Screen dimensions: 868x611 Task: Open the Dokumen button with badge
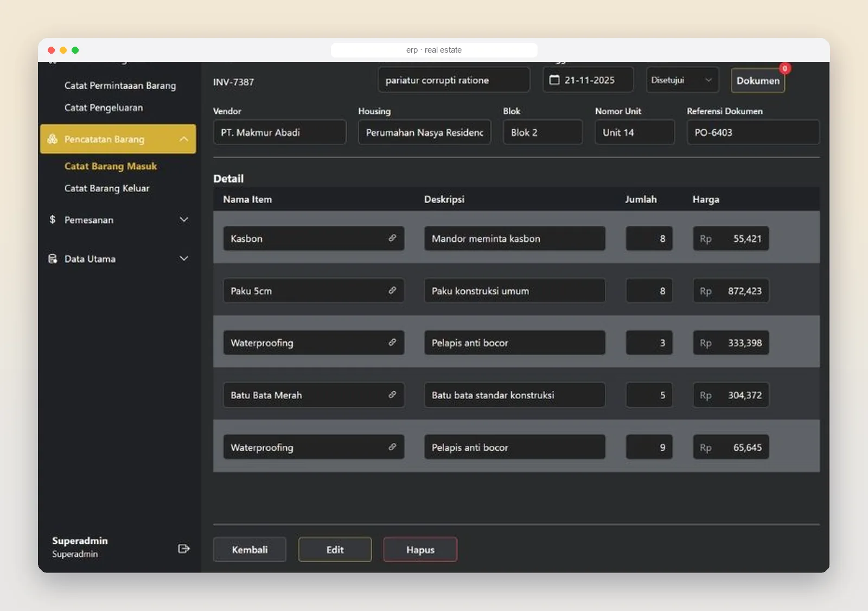tap(758, 80)
